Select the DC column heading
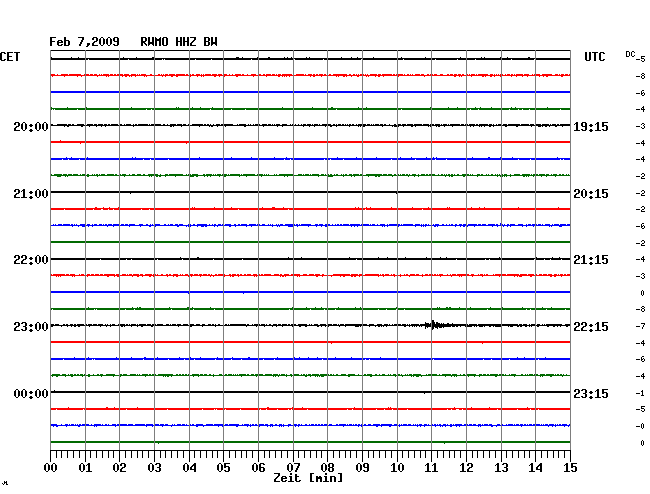The height and width of the screenshot is (494, 650). click(x=630, y=54)
